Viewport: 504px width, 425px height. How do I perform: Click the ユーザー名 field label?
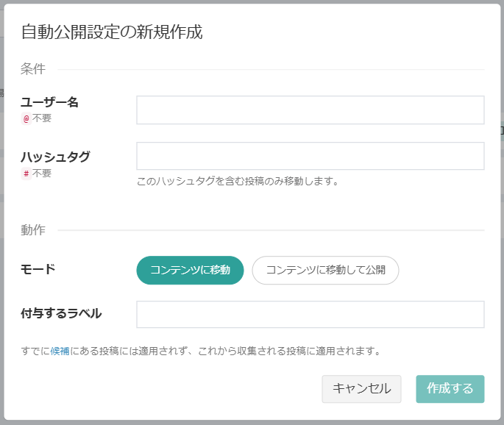(x=49, y=102)
